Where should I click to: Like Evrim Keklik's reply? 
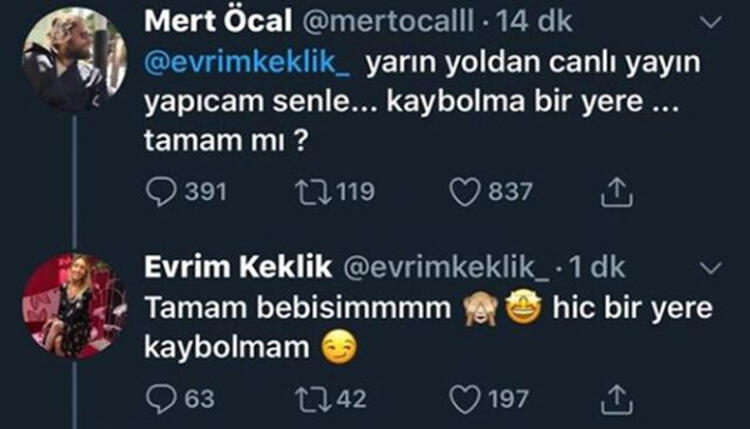point(465,399)
